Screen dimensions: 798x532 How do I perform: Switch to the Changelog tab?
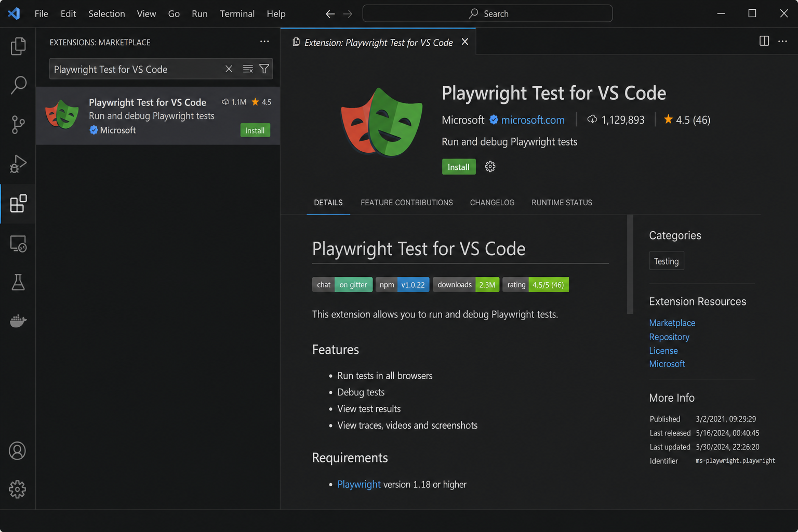click(x=492, y=203)
